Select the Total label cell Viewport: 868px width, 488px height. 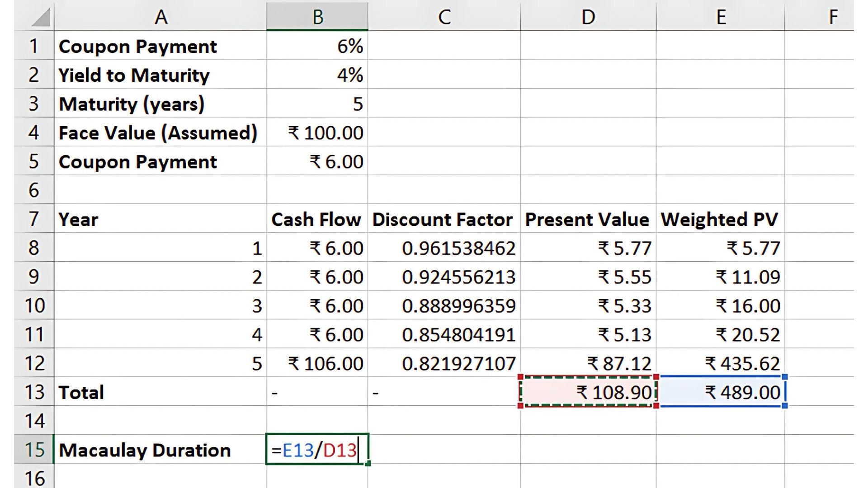(x=160, y=392)
